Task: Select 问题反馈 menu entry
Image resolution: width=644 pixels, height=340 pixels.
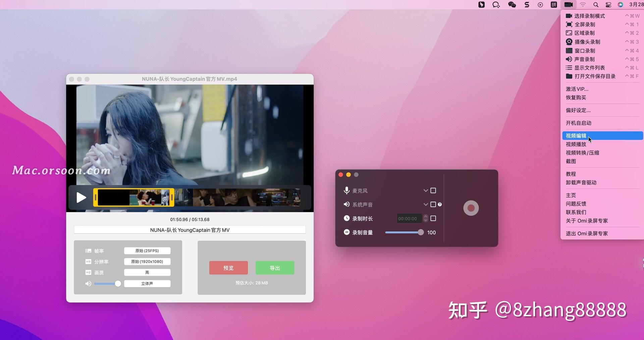Action: pos(576,204)
